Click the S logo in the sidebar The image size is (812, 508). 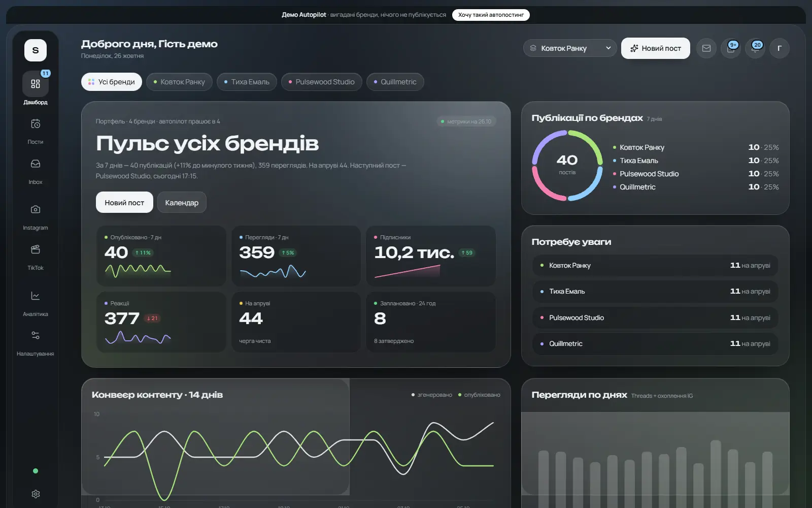[x=36, y=50]
